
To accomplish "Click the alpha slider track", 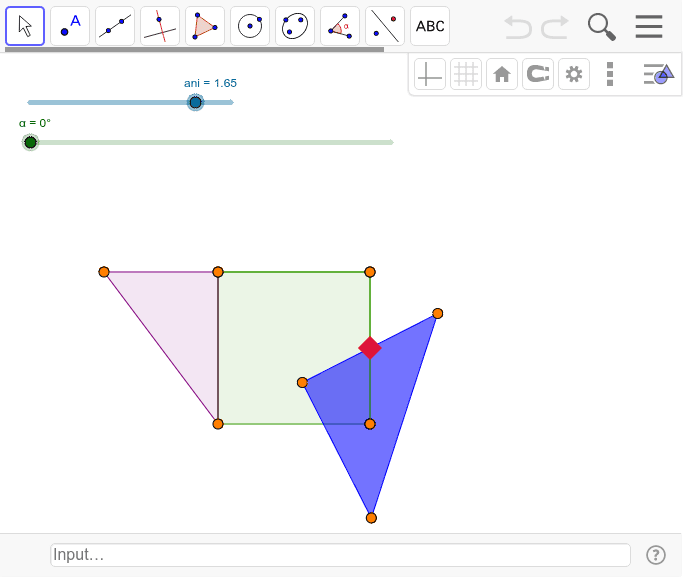I will [209, 142].
